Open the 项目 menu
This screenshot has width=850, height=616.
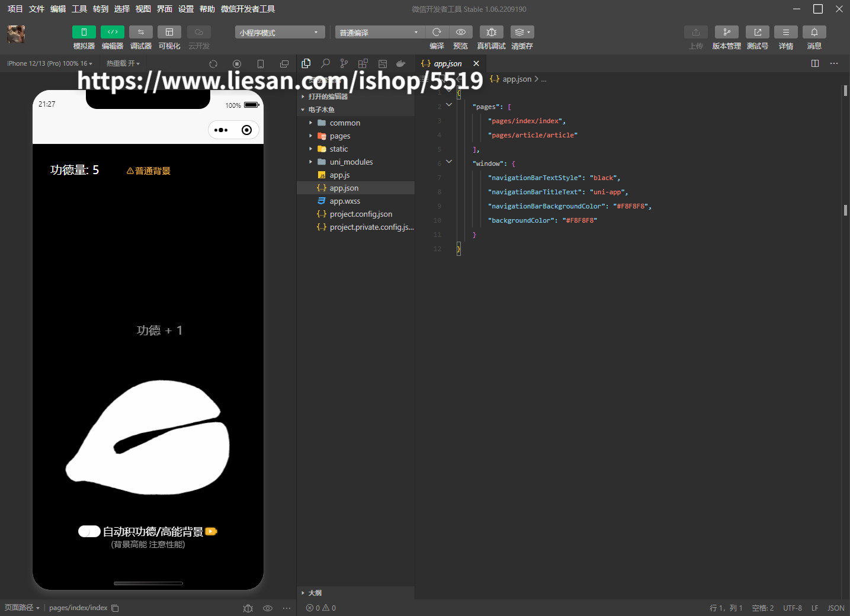pyautogui.click(x=15, y=9)
